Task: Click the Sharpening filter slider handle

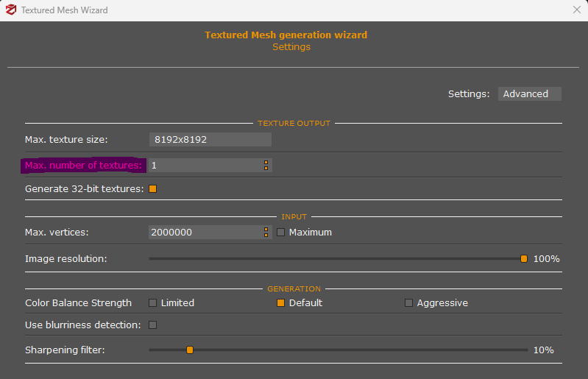Action: [x=190, y=350]
